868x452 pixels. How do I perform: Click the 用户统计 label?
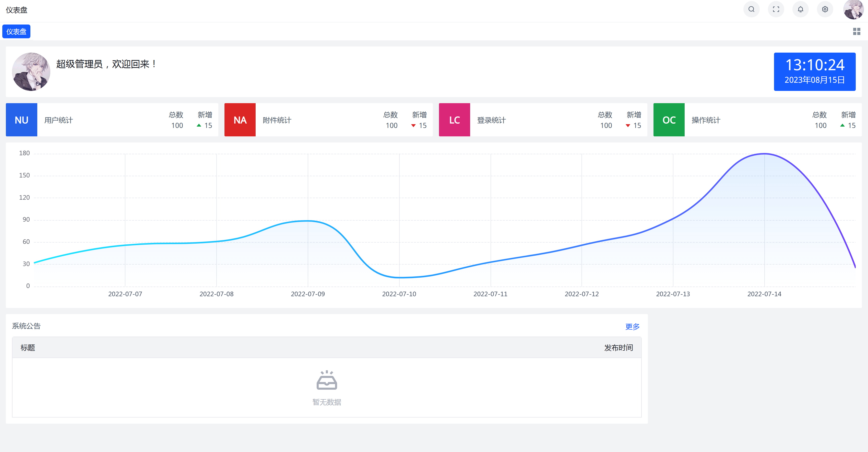click(x=59, y=120)
